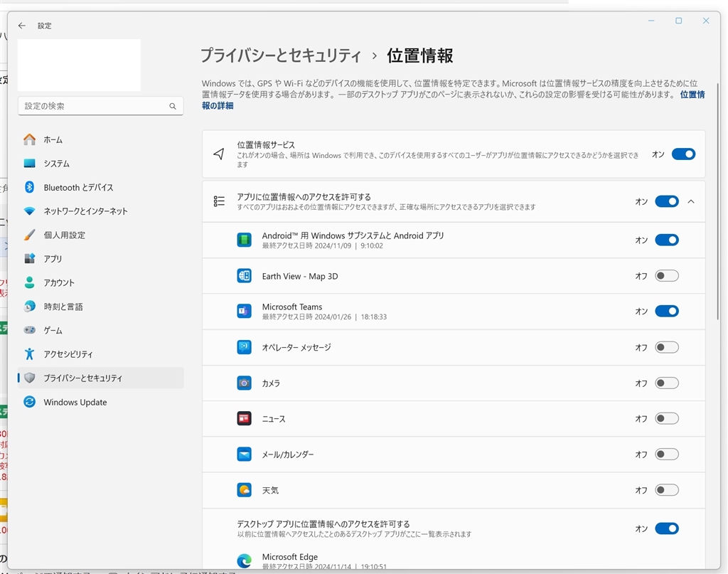The width and height of the screenshot is (728, 574).
Task: Open ホーム in settings sidebar
Action: pyautogui.click(x=100, y=139)
